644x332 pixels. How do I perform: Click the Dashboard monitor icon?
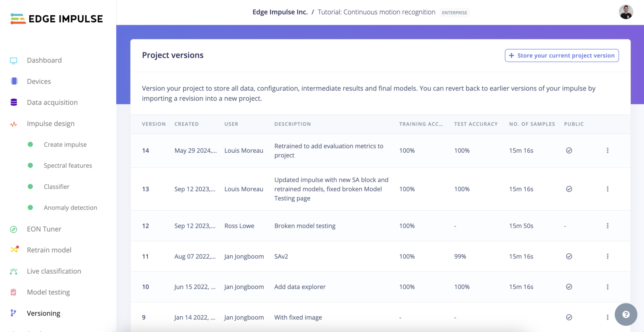click(14, 60)
